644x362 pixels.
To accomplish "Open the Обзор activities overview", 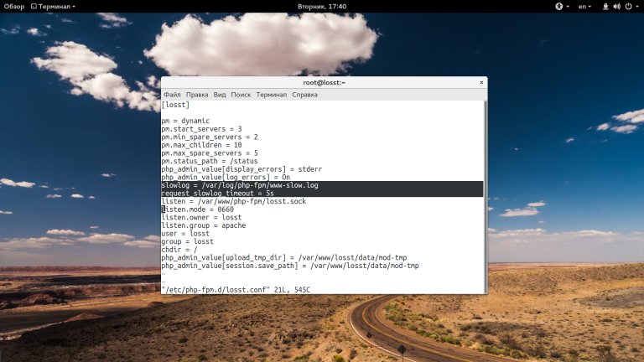I will [x=14, y=6].
